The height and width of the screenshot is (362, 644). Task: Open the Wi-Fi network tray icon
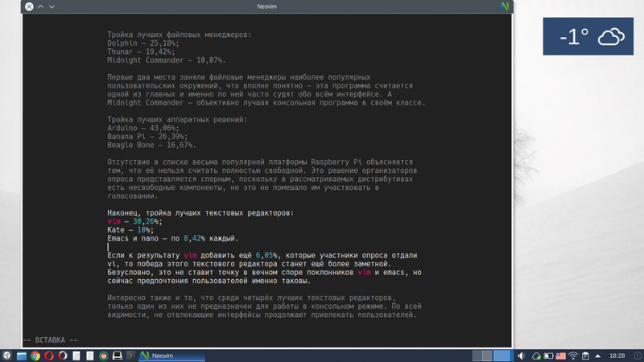pos(573,356)
